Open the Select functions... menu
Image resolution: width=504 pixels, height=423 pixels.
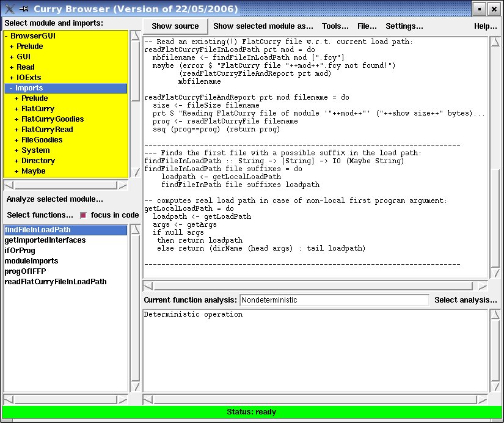coord(40,215)
